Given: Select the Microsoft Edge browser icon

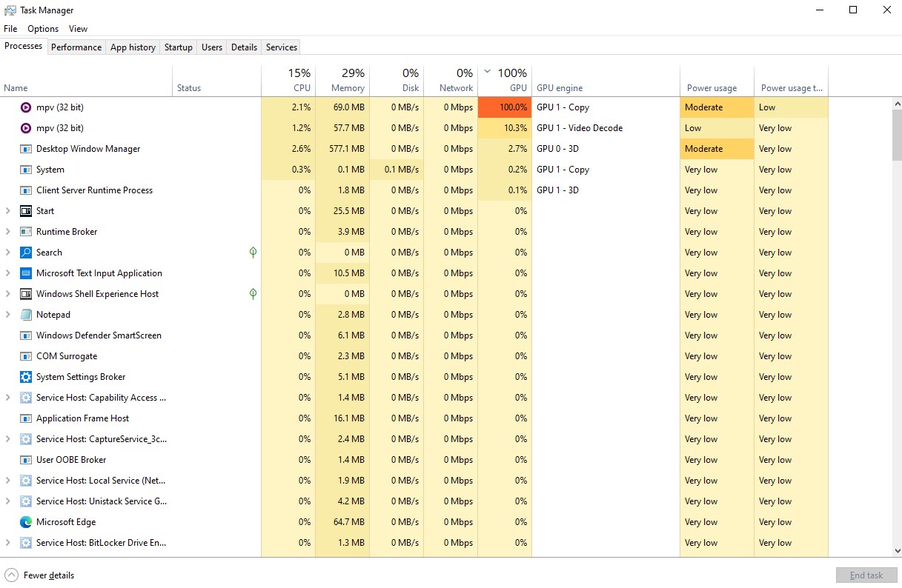Looking at the screenshot, I should tap(24, 521).
